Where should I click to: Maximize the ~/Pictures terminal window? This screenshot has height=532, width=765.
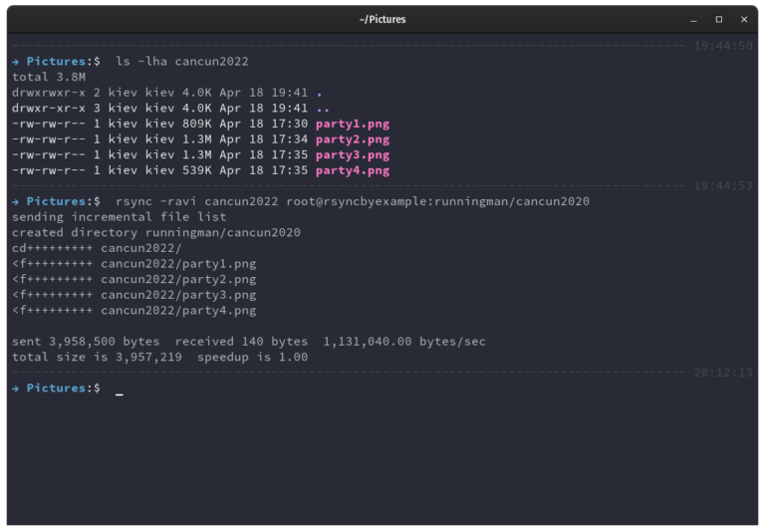coord(718,20)
